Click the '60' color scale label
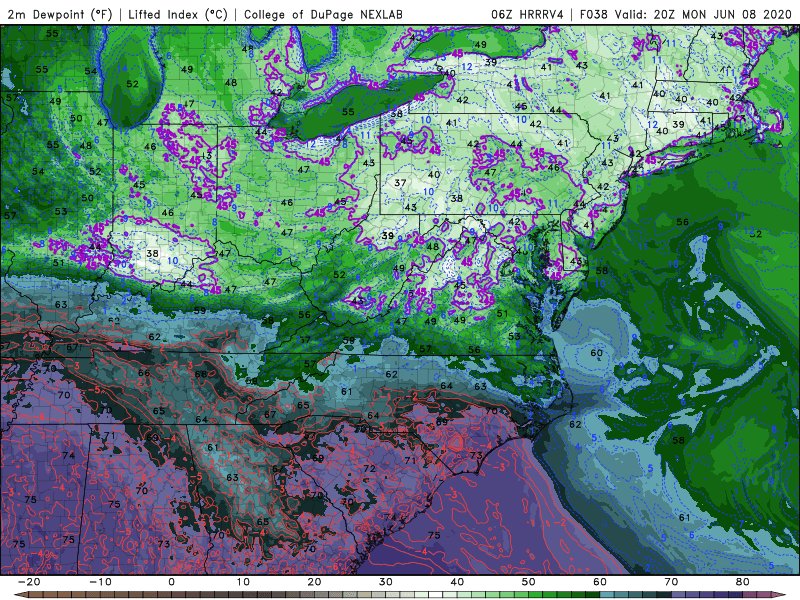The height and width of the screenshot is (600, 800). click(x=600, y=582)
